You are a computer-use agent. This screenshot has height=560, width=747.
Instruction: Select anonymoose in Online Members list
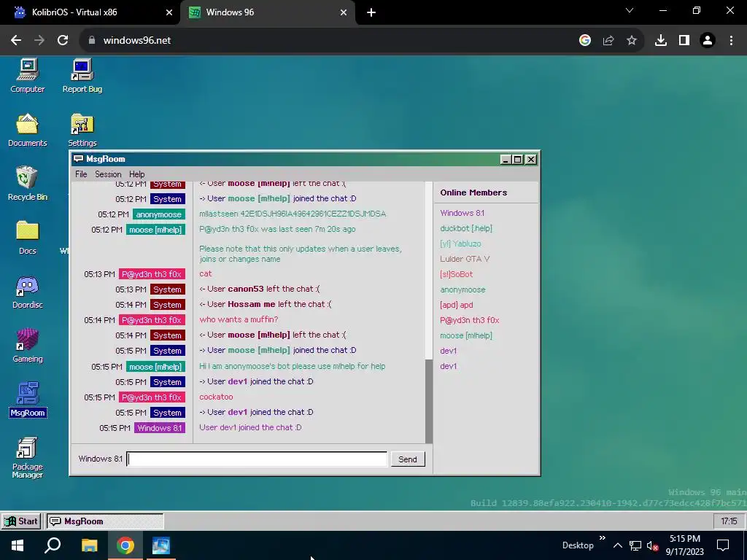462,289
